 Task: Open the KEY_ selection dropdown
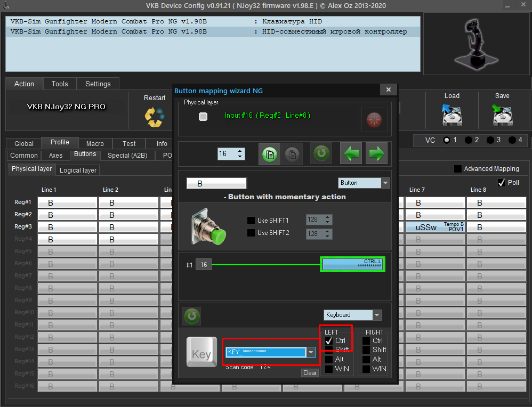point(270,352)
